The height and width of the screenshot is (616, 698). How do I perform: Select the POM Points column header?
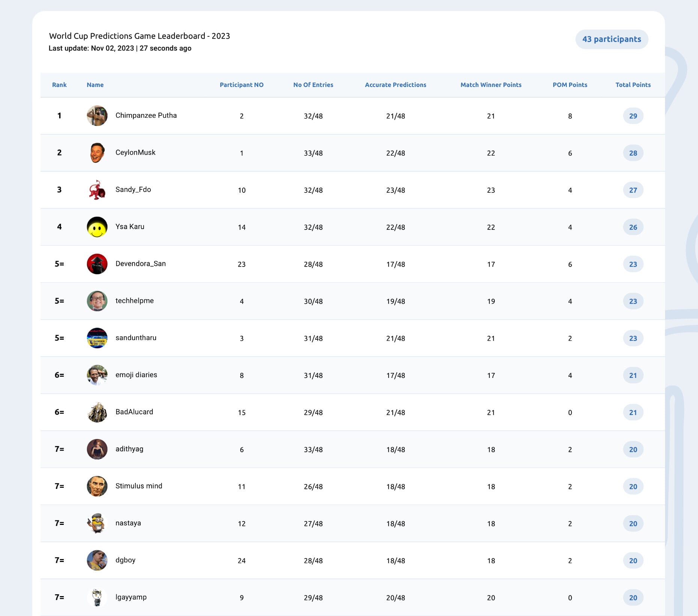pyautogui.click(x=570, y=85)
